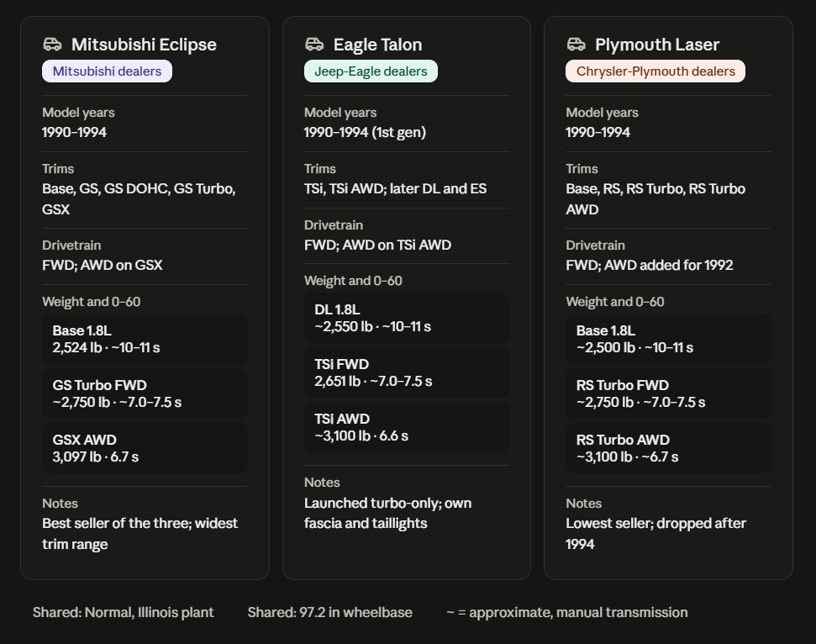
Task: Click 'Base, GS, GS DOHC, GS Turbo, GSX' trims
Action: point(139,199)
